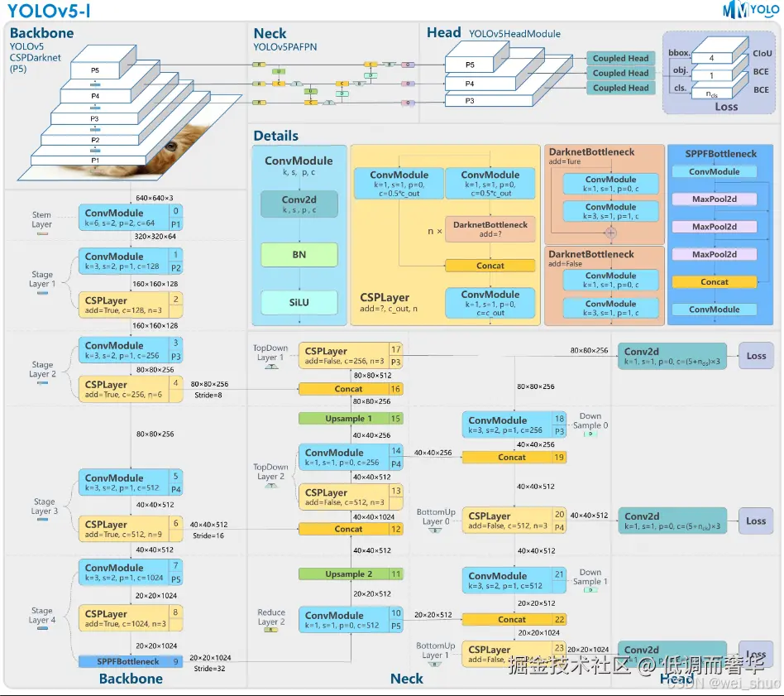Click the "YOLOv5HeadModule" label
This screenshot has height=696, width=784.
(x=514, y=34)
